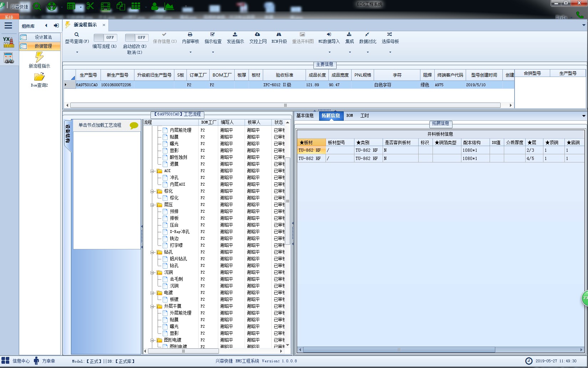The image size is (588, 368).
Task: Click the ECN升级 toolbar icon
Action: pos(279,35)
